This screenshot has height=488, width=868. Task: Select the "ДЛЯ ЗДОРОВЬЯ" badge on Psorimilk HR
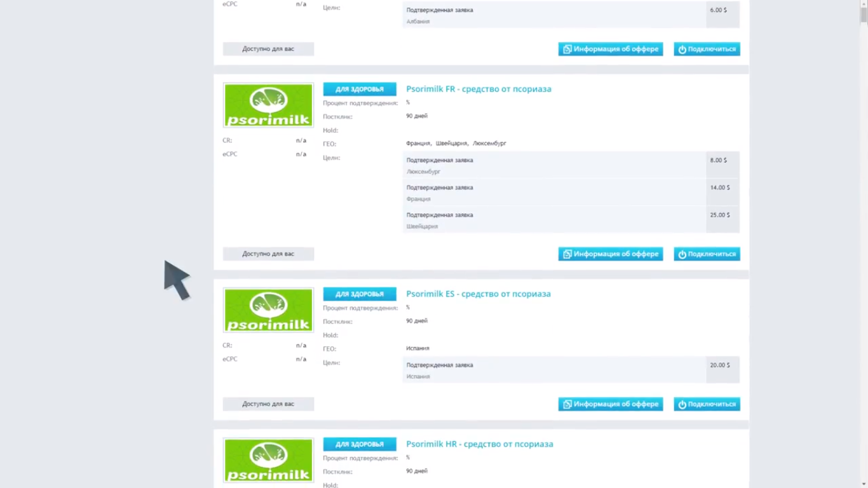[360, 444]
